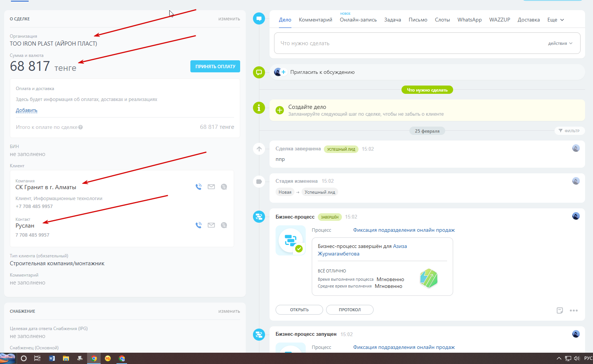Open Фиксация подразделения link in started process
Image resolution: width=593 pixels, height=364 pixels.
point(404,347)
